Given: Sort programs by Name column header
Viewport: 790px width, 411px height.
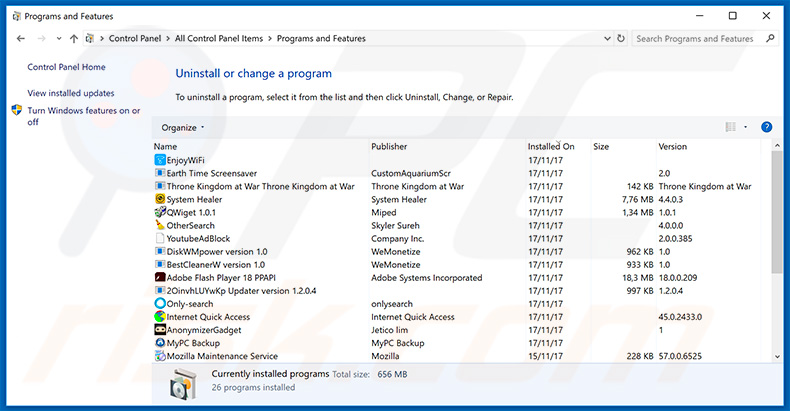Looking at the screenshot, I should 166,146.
